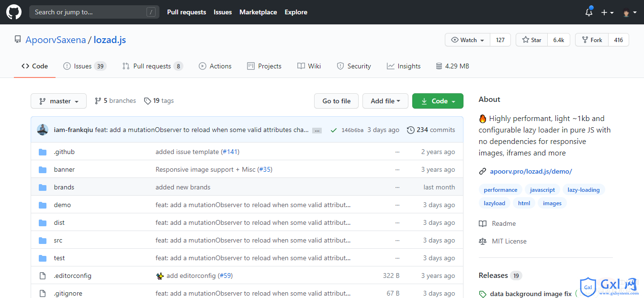
Task: Open the apoorv.pro/lozad.js/demo/ link
Action: tap(531, 171)
